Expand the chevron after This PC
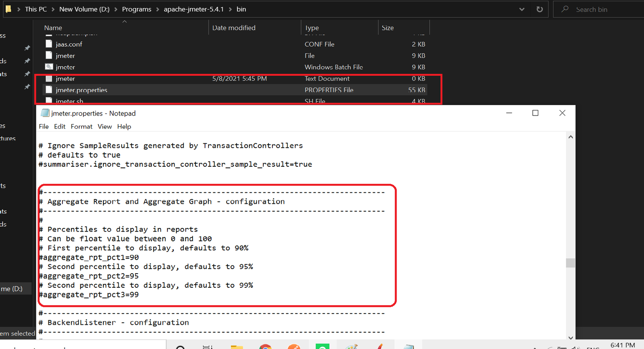644x349 pixels. 53,9
